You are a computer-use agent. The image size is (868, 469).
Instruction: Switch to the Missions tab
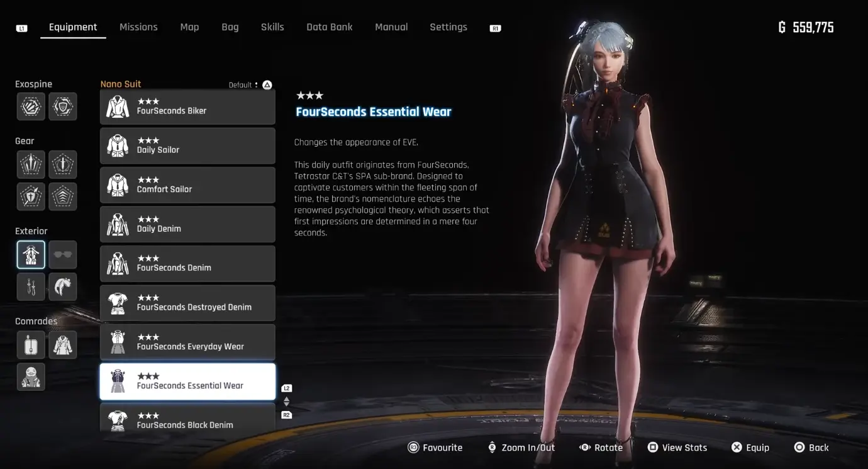coord(138,27)
